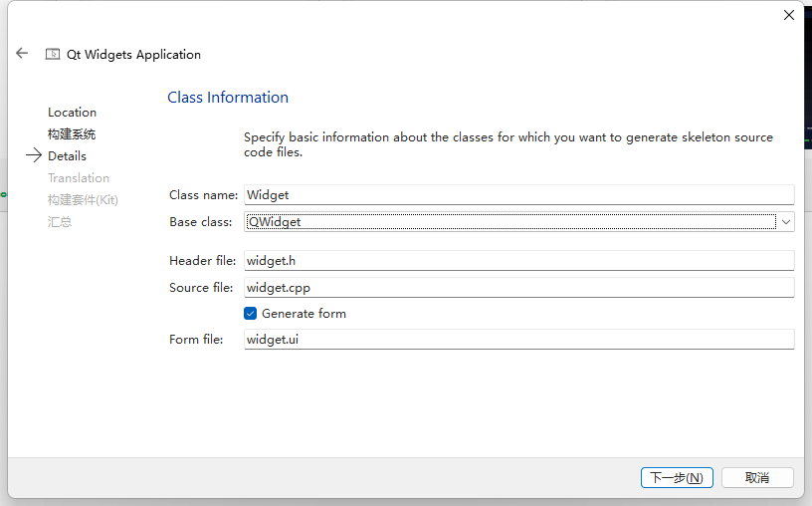Expand the Base class dropdown arrow
812x506 pixels.
786,222
